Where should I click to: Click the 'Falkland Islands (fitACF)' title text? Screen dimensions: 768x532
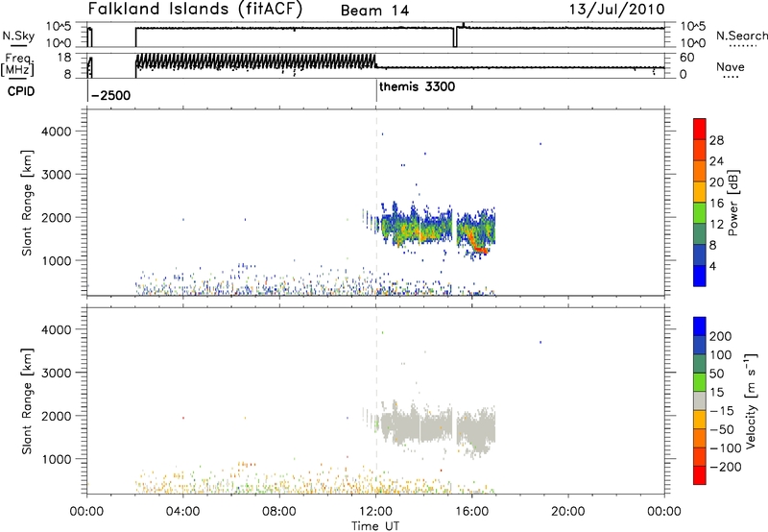click(196, 10)
